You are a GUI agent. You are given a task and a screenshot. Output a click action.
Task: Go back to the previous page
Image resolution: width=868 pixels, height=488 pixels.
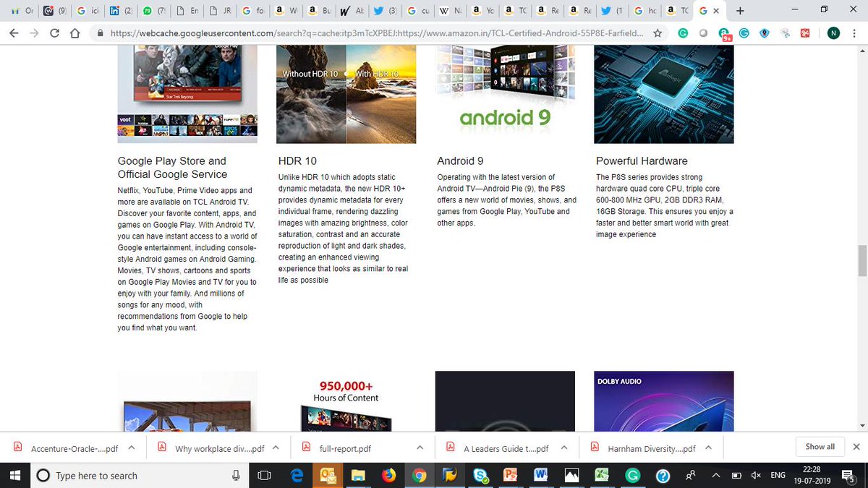click(15, 33)
